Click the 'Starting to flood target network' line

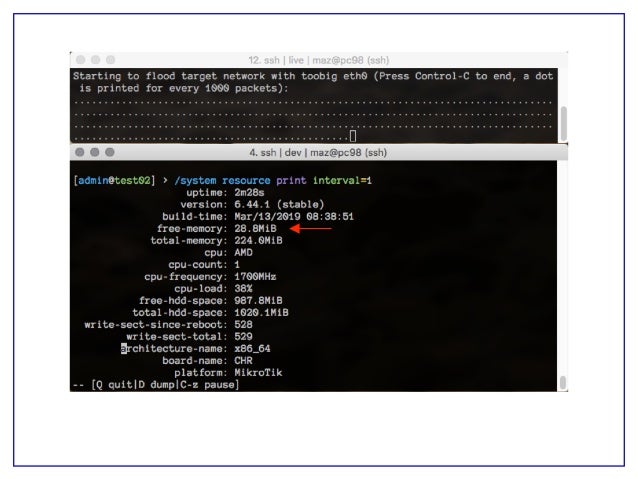pyautogui.click(x=313, y=76)
